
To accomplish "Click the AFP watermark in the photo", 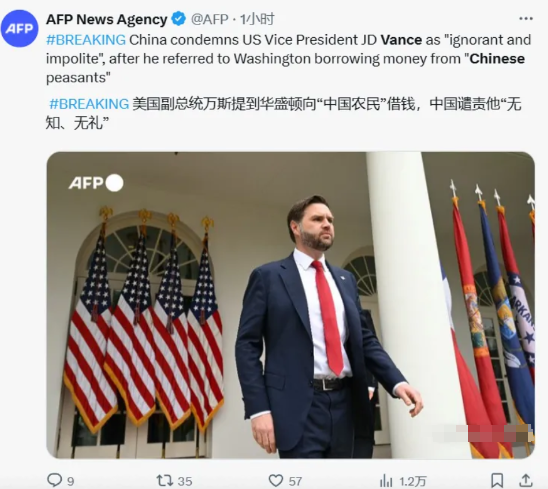I will click(x=96, y=183).
